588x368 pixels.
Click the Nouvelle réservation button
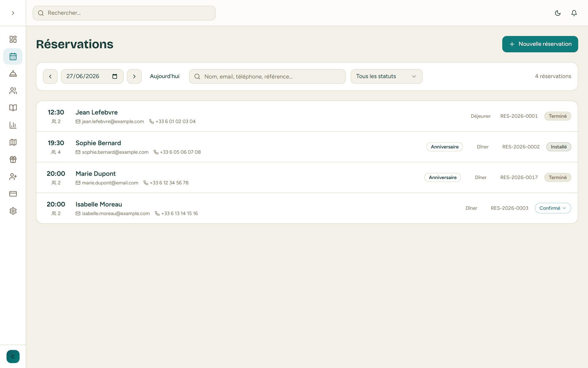pyautogui.click(x=540, y=44)
